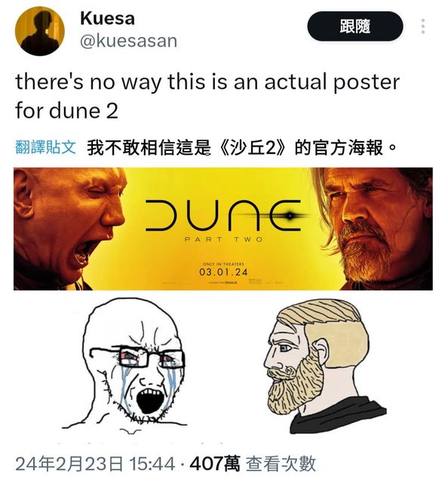
Task: Open the @kuesasan handle link
Action: point(128,41)
